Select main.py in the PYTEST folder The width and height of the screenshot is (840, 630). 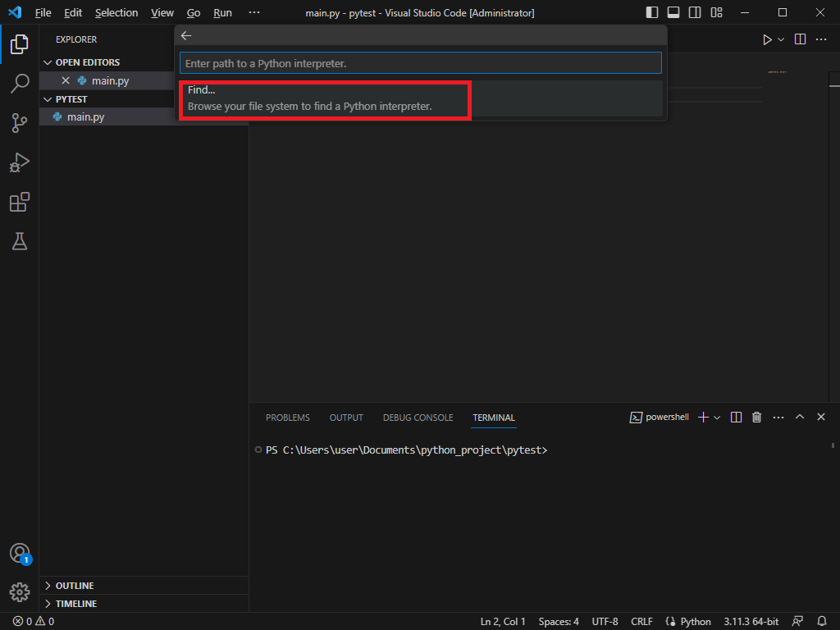pos(85,117)
